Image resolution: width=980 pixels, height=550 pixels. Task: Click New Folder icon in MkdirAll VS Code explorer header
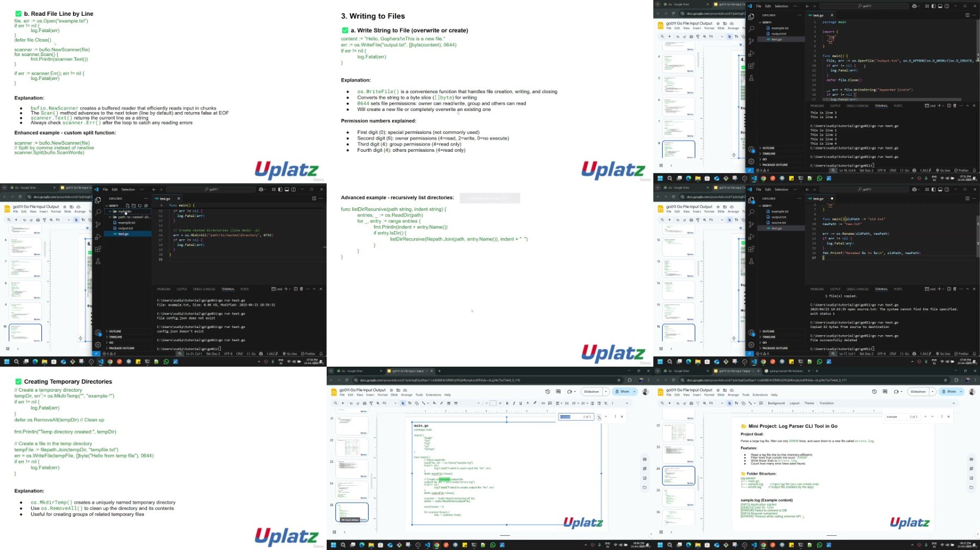tap(133, 206)
